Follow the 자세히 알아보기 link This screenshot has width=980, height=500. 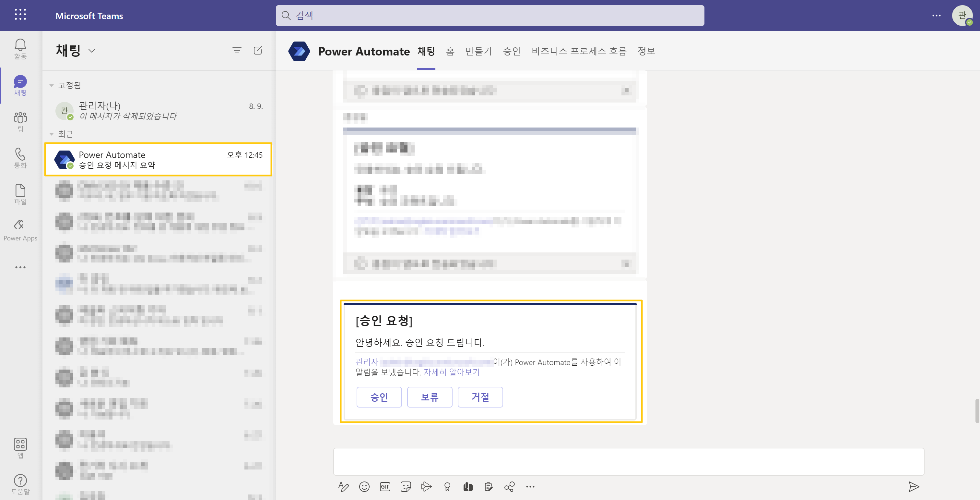(451, 372)
